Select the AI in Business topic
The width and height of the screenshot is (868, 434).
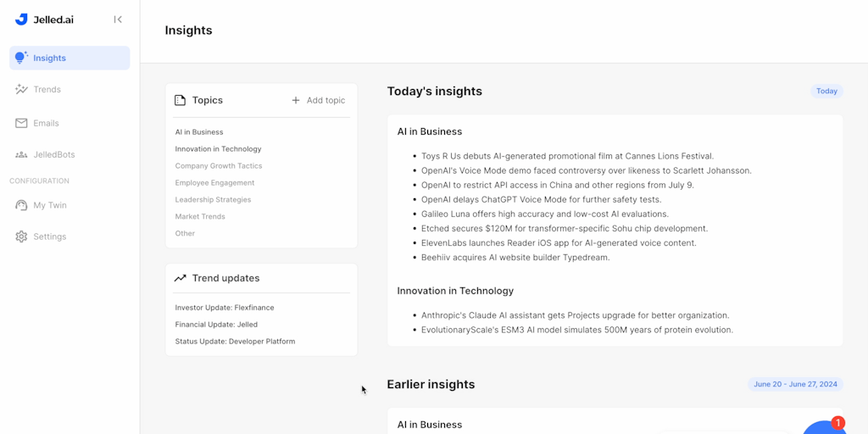(x=199, y=132)
